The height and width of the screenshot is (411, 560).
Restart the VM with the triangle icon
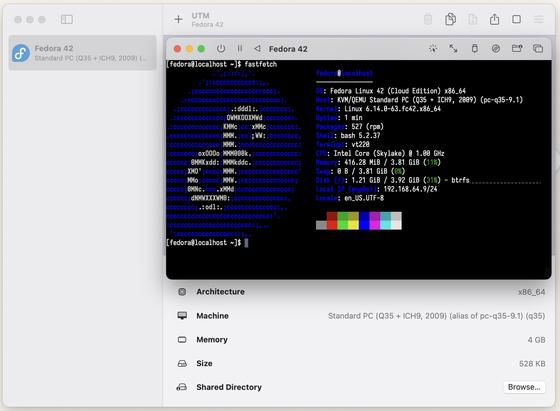(257, 48)
